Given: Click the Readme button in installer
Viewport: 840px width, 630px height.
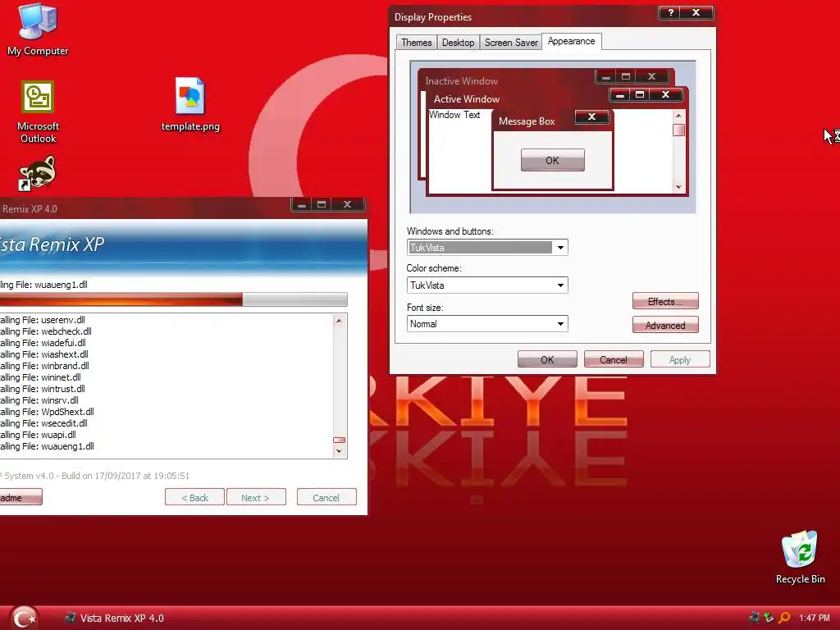Looking at the screenshot, I should [21, 497].
